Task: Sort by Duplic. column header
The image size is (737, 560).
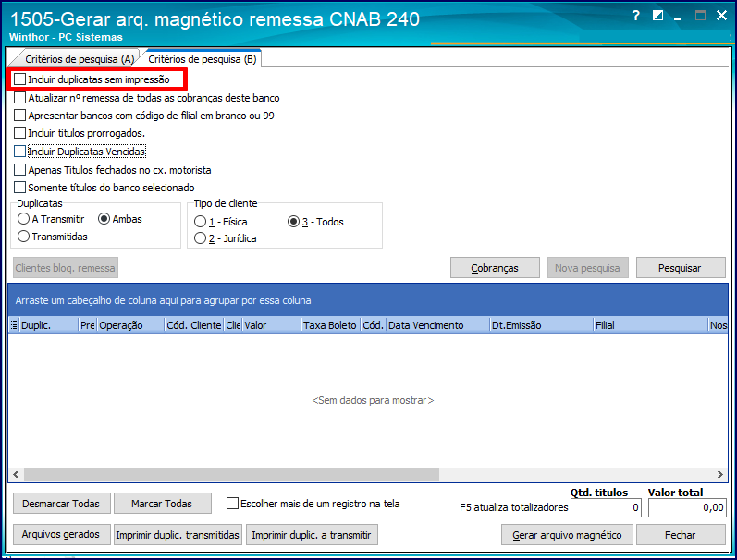Action: [48, 325]
